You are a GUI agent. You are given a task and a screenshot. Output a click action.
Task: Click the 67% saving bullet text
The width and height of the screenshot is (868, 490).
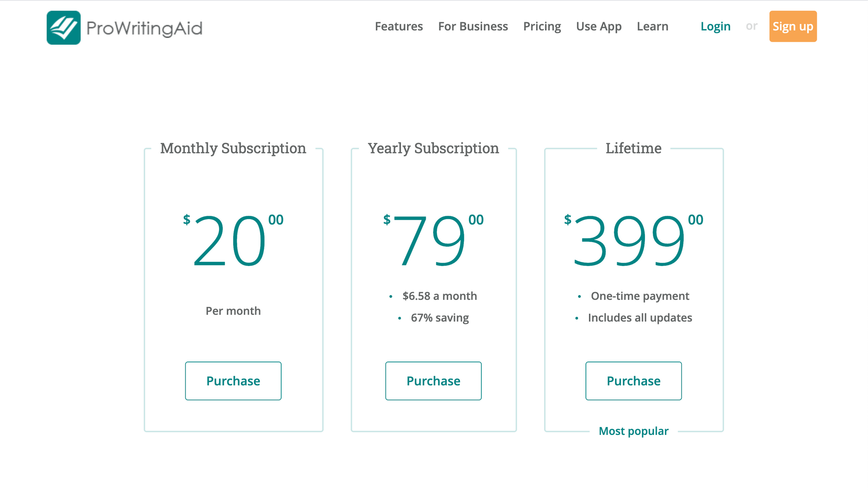[440, 318]
